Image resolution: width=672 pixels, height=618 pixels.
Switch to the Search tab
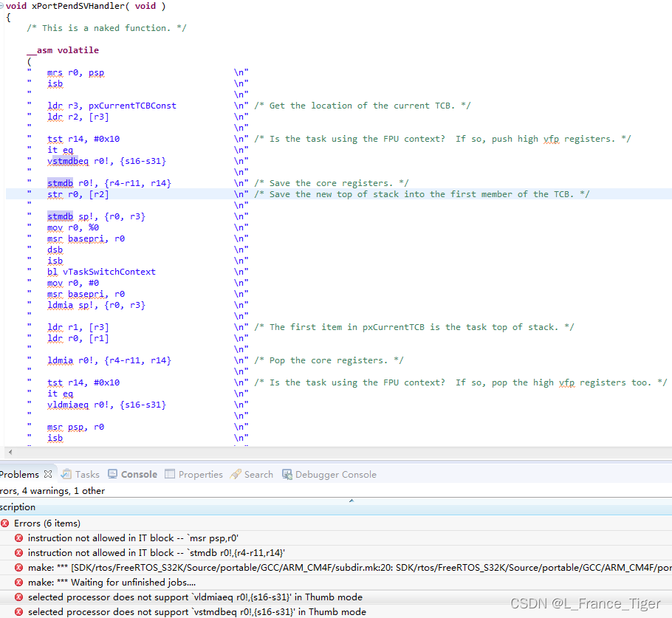[252, 475]
